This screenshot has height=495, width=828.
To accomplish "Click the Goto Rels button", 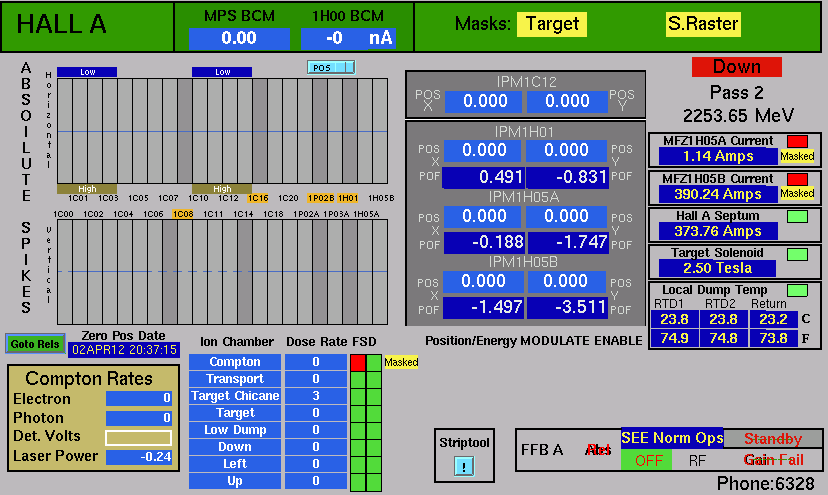I will coord(35,344).
